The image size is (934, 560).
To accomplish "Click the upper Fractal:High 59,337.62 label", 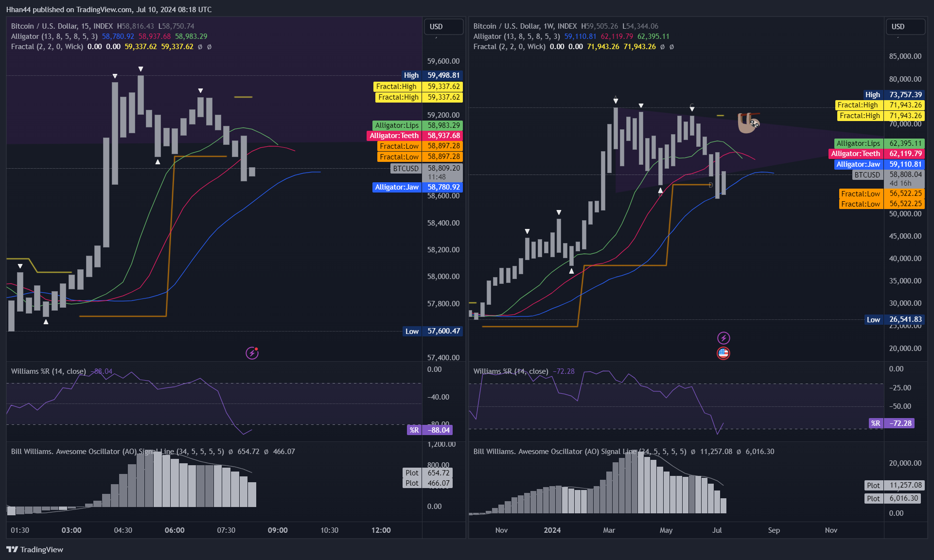I will 418,87.
